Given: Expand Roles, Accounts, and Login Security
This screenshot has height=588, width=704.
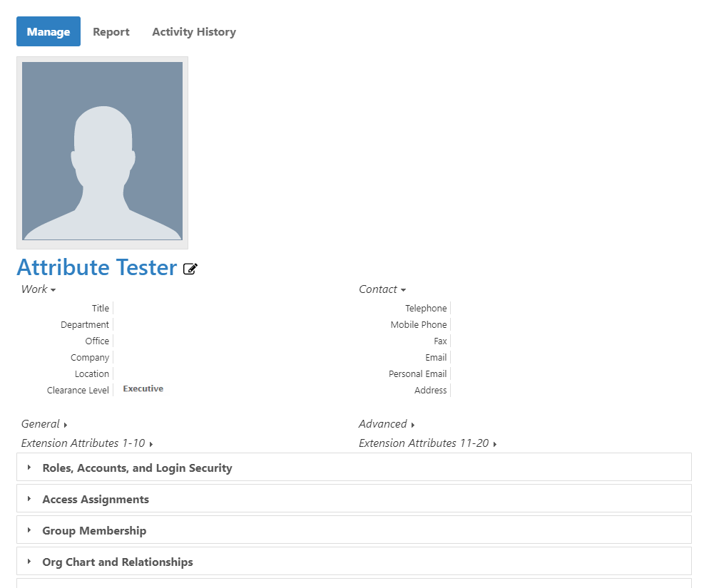Looking at the screenshot, I should [137, 468].
